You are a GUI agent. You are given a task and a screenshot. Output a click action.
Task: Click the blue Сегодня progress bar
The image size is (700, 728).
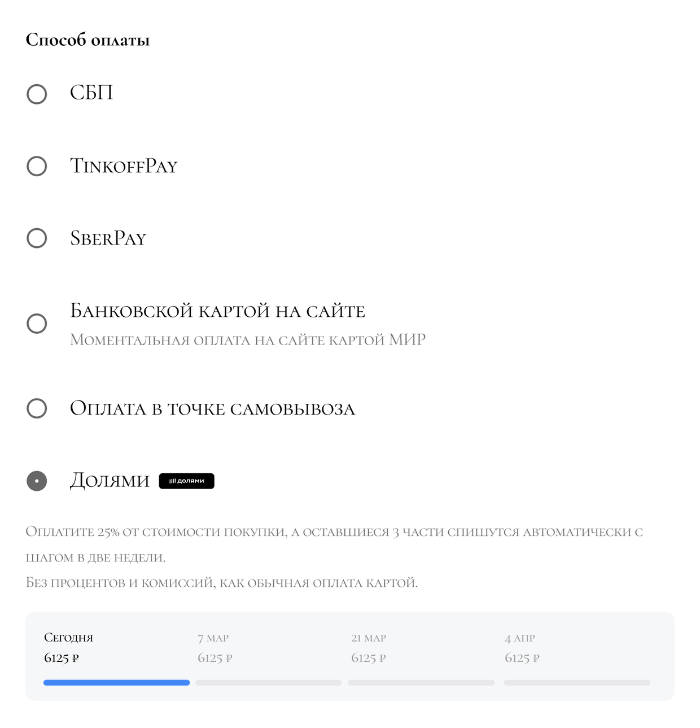point(117,683)
